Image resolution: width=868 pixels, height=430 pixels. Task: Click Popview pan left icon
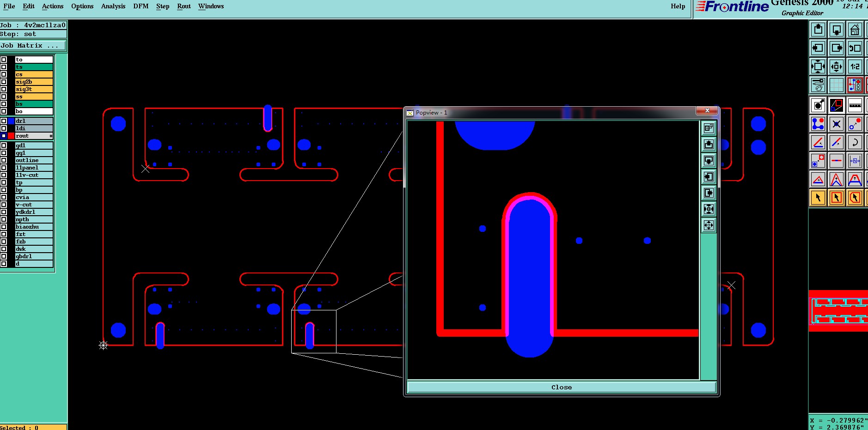[x=709, y=177]
